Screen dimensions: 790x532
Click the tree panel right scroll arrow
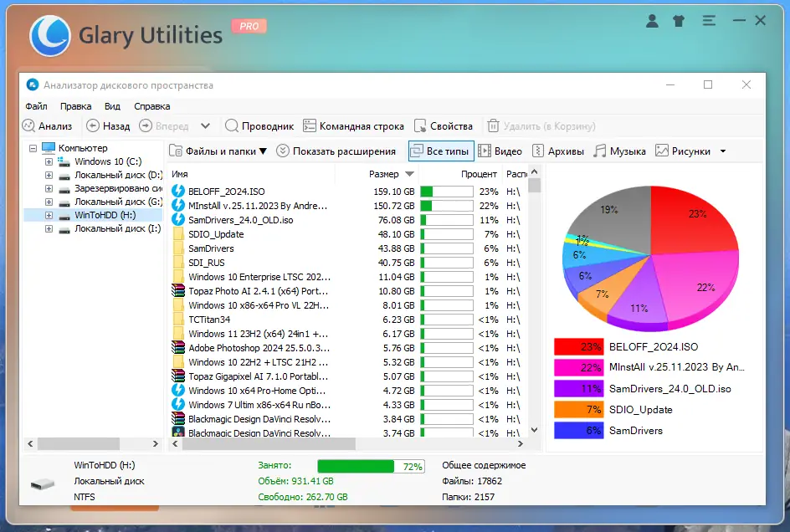pos(155,444)
